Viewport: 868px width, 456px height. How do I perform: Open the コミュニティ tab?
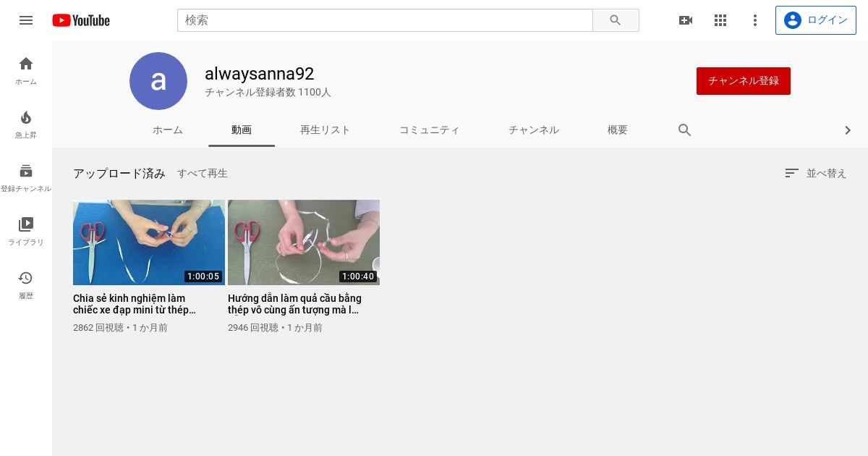point(430,130)
